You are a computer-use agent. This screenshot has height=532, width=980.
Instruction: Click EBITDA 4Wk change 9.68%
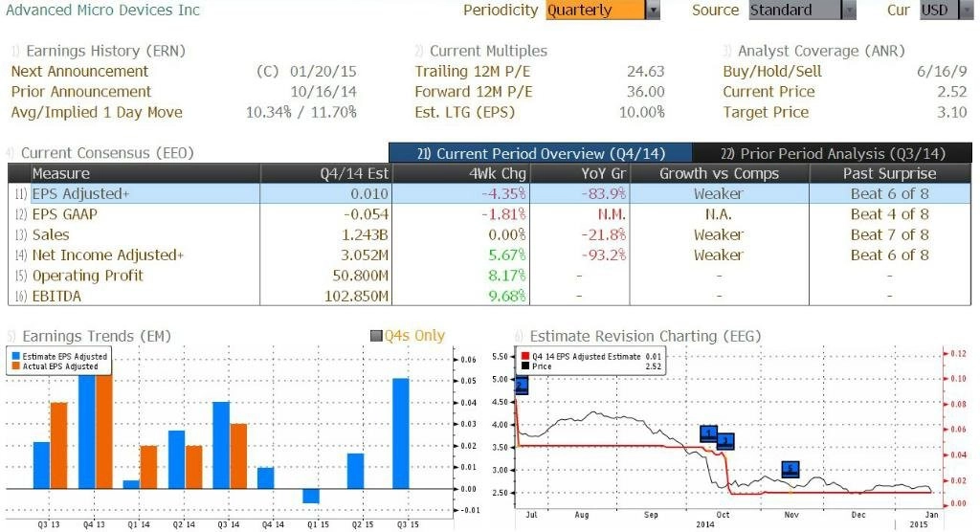tap(507, 297)
